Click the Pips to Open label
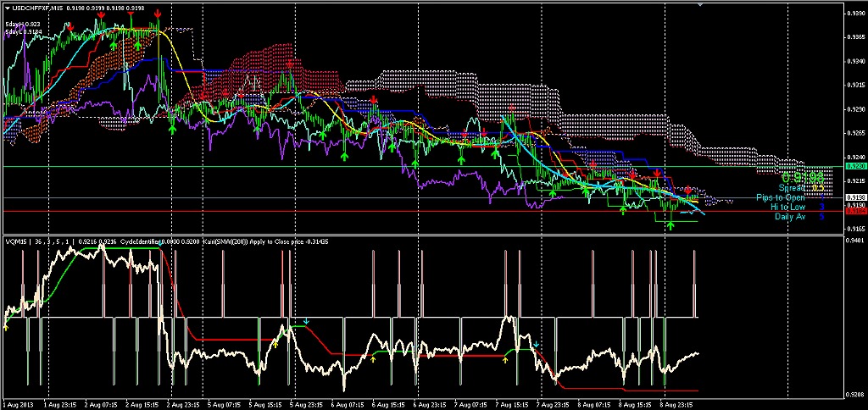This screenshot has height=410, width=868. [x=781, y=197]
